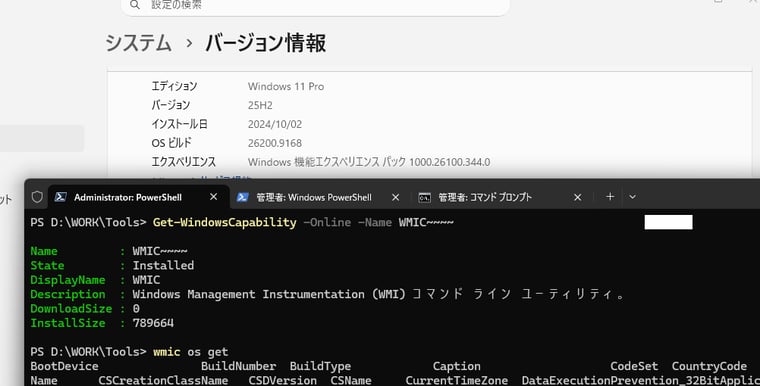This screenshot has width=760, height=386.
Task: Click the DownloadSize 0 output line
Action: tap(85, 308)
